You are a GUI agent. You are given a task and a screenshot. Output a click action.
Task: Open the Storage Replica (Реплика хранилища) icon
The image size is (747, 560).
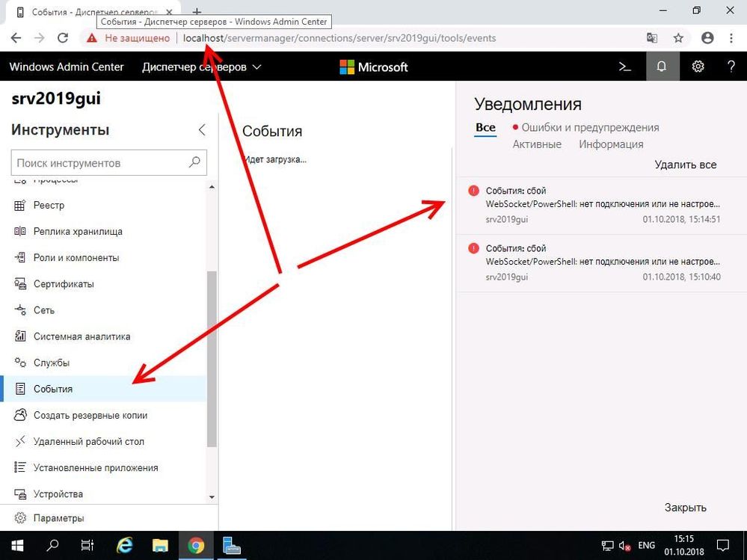click(19, 232)
